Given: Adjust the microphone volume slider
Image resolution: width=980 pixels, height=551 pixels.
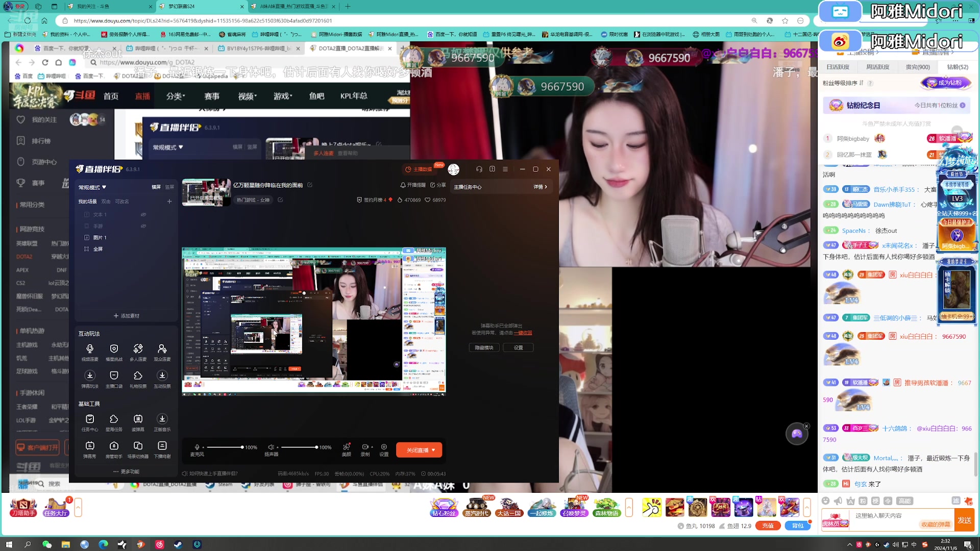Looking at the screenshot, I should tap(225, 447).
